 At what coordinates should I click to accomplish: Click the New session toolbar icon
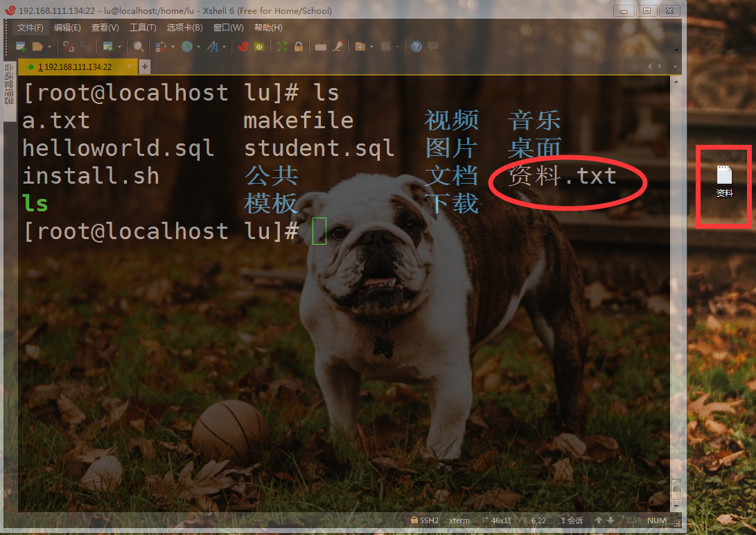(21, 46)
